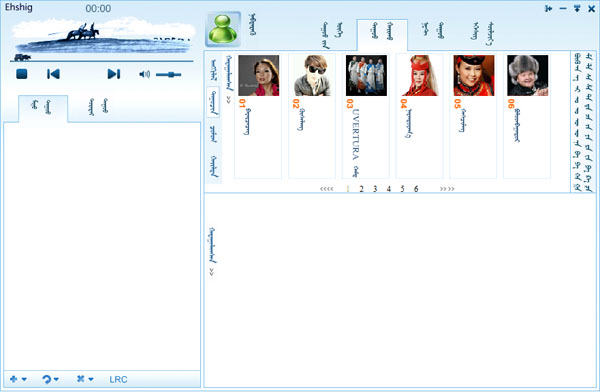600x392 pixels.
Task: Skip to the previous track
Action: coord(53,74)
